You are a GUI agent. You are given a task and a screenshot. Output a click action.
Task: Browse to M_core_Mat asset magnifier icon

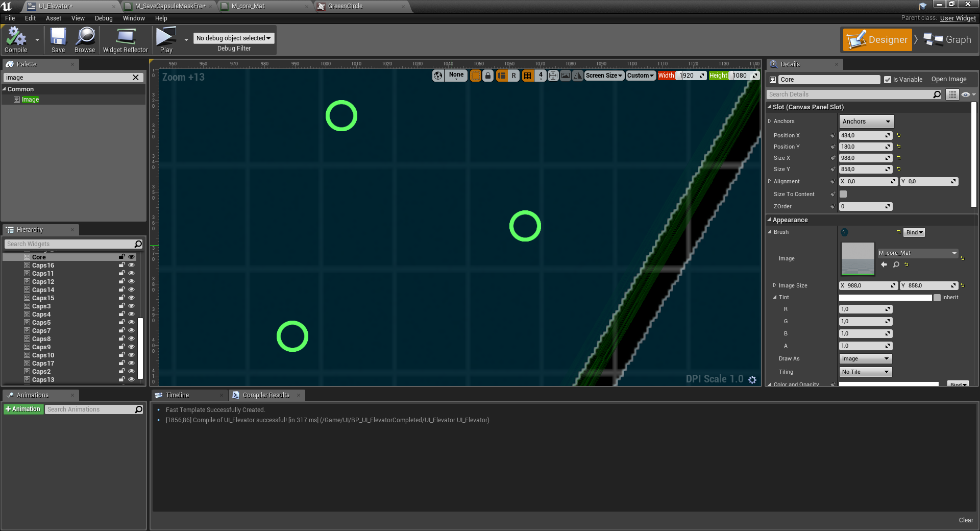click(x=896, y=264)
